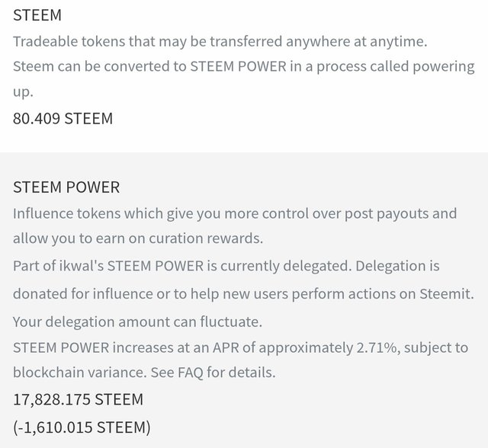The image size is (488, 448).
Task: Show the delegated (-1,610.015 STEEM) amount details
Action: click(x=82, y=427)
